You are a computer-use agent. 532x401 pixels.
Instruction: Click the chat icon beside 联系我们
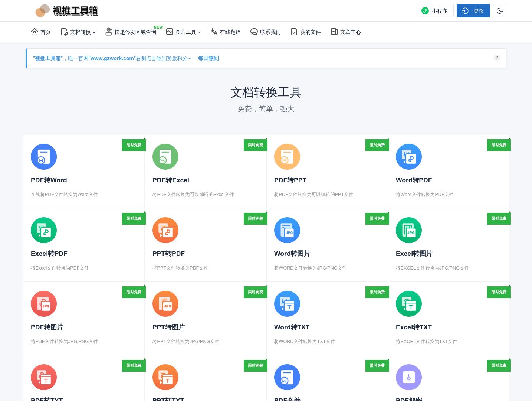pos(254,32)
